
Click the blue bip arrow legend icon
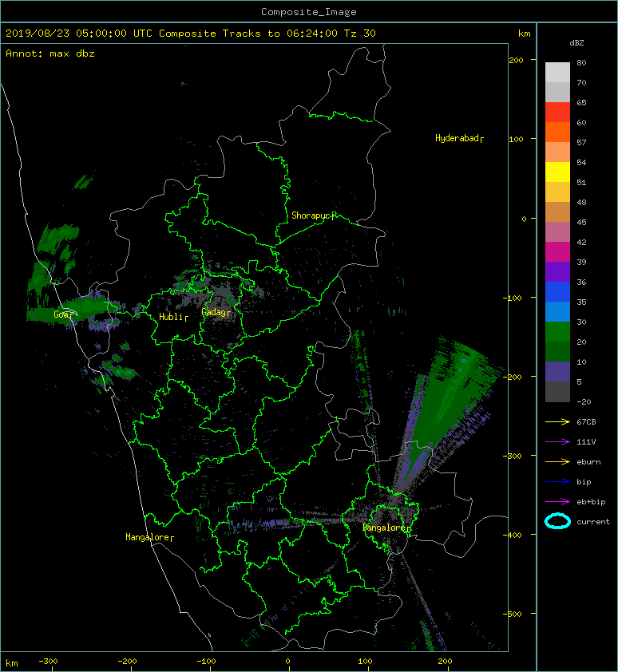pyautogui.click(x=557, y=482)
